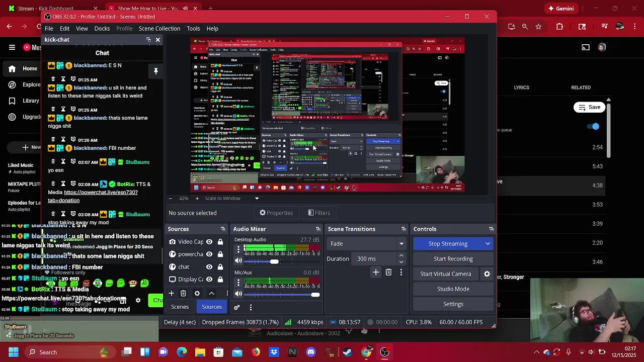Mute Mic/Aux with the speaker icon
Image resolution: width=644 pixels, height=362 pixels.
(x=238, y=294)
